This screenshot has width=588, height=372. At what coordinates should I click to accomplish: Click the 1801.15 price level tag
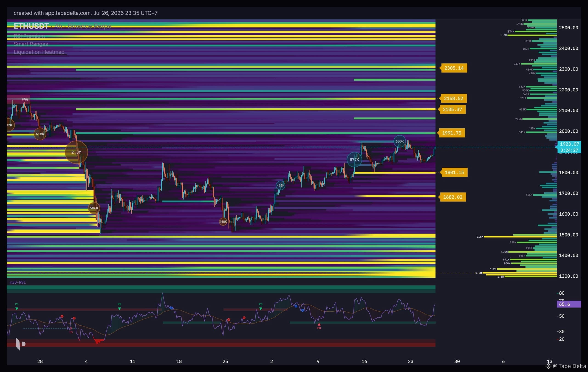click(454, 172)
